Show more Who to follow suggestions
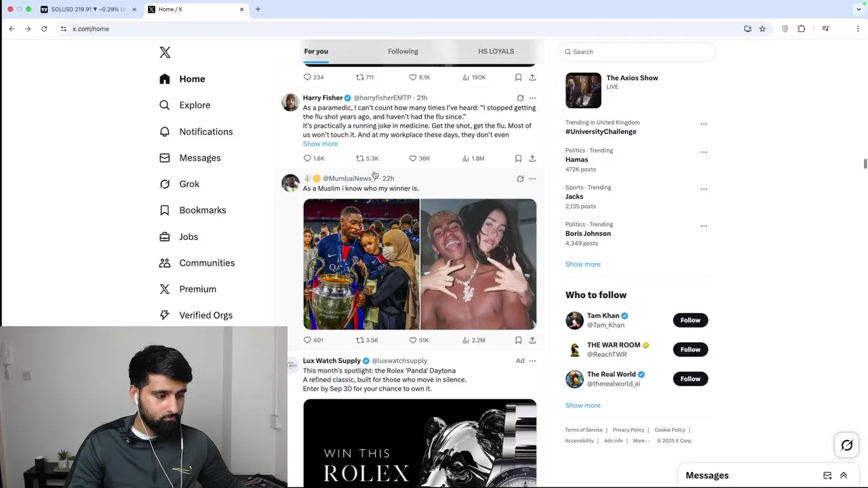868x488 pixels. [x=583, y=405]
